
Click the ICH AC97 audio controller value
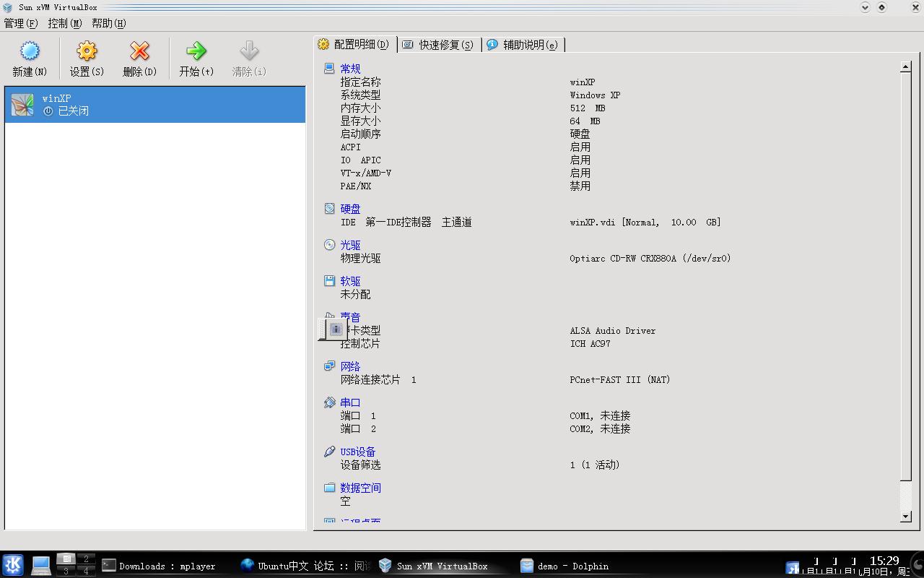tap(590, 343)
